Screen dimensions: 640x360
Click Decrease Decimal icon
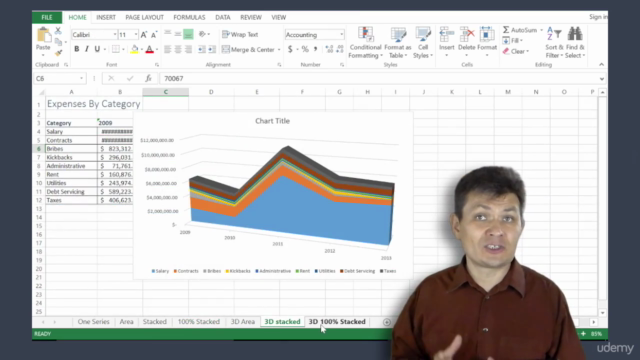(x=340, y=49)
